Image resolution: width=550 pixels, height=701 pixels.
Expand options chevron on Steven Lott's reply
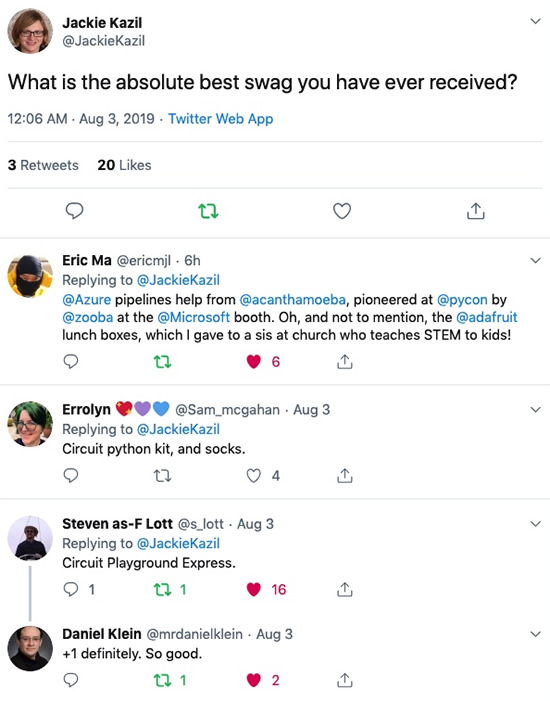(x=535, y=524)
